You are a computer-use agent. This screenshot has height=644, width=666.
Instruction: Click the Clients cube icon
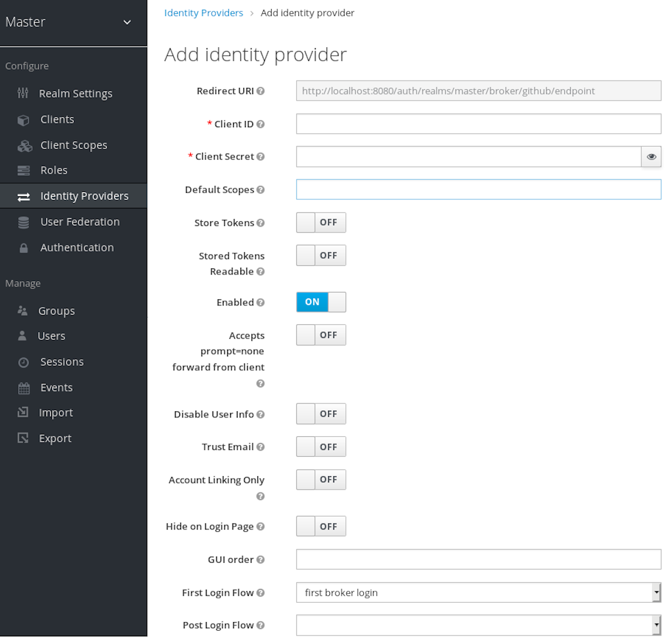[24, 121]
